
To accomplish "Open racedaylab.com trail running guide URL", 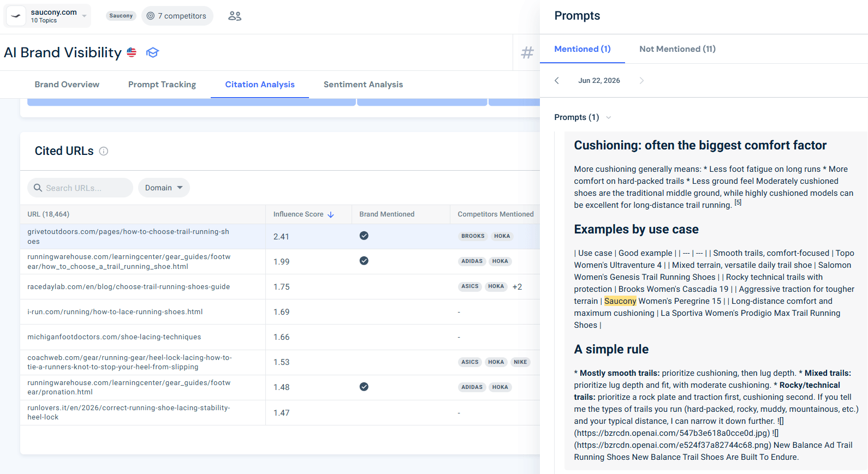I will click(129, 287).
